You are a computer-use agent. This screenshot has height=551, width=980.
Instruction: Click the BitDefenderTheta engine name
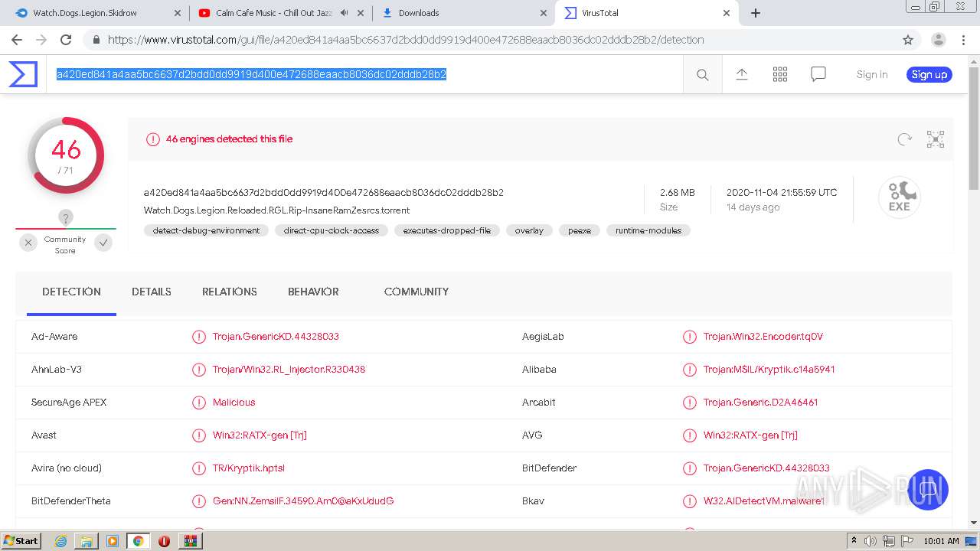point(71,501)
